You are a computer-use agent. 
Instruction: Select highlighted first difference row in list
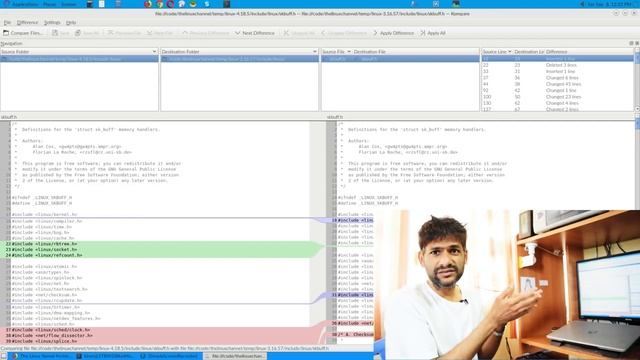(x=558, y=59)
